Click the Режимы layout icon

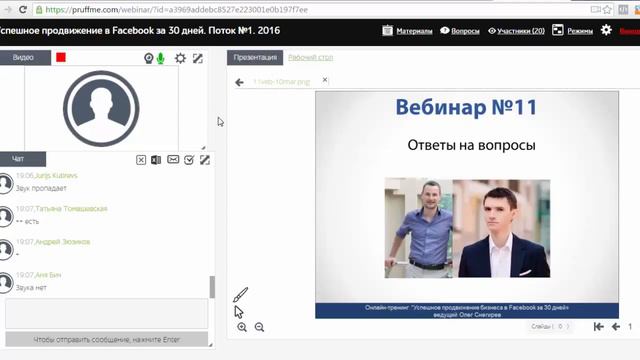click(x=558, y=30)
